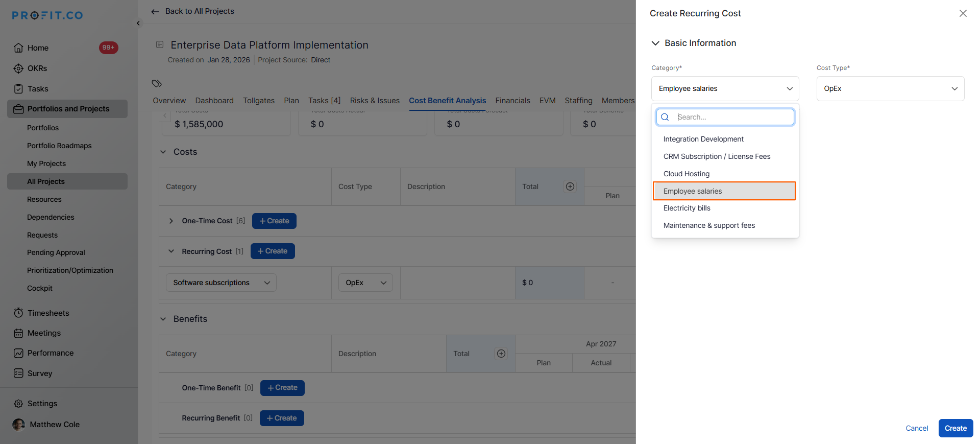
Task: Open the Software subscriptions category dropdown
Action: point(221,283)
